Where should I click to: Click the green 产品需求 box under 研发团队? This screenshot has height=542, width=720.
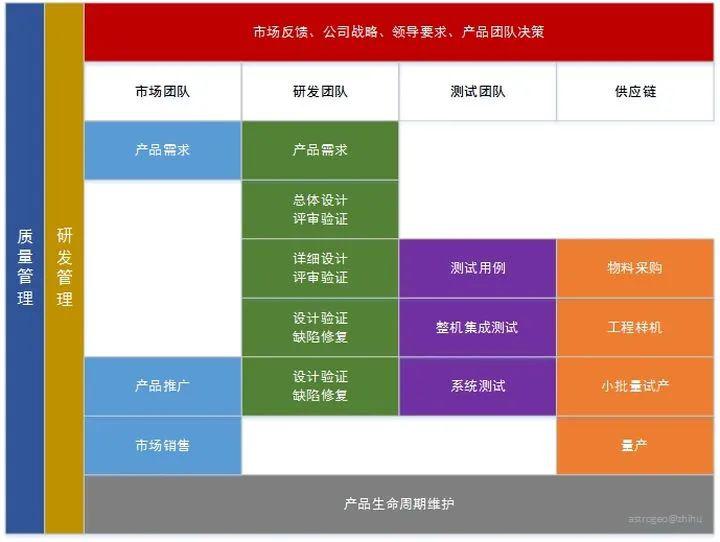(320, 150)
